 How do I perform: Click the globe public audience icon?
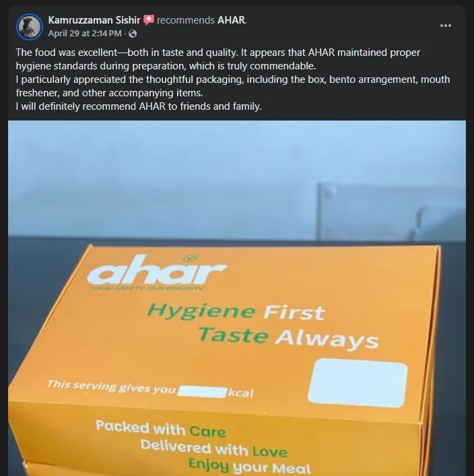(133, 34)
